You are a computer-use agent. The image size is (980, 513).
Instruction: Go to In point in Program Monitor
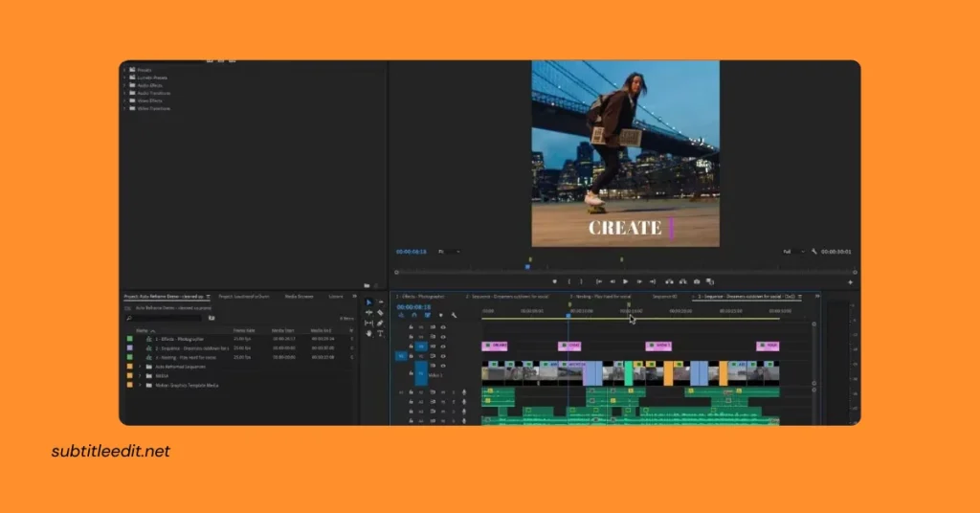tap(599, 281)
